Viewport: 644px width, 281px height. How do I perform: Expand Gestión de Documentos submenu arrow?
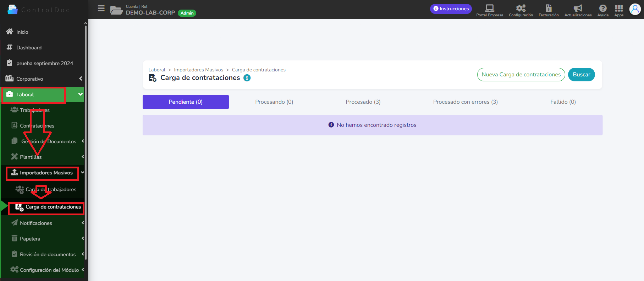coord(83,141)
